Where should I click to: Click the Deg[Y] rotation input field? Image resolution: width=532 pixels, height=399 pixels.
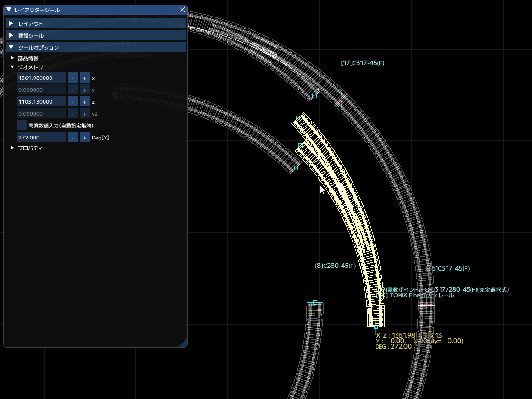pos(41,137)
